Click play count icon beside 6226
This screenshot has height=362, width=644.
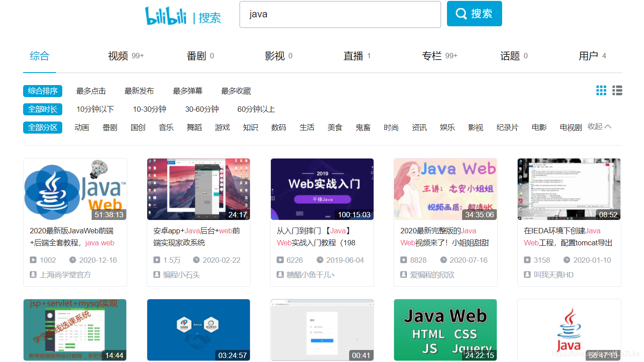pyautogui.click(x=280, y=260)
